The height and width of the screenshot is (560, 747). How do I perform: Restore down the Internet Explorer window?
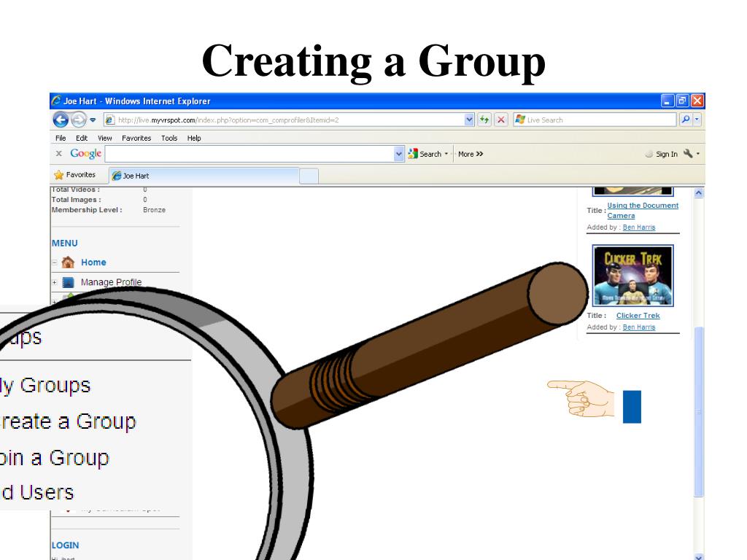682,101
